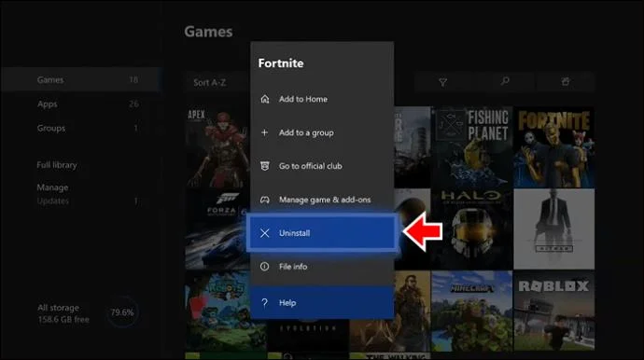Select Uninstall in the Fortnite menu
Viewport: 644px width, 360px height.
click(x=322, y=233)
